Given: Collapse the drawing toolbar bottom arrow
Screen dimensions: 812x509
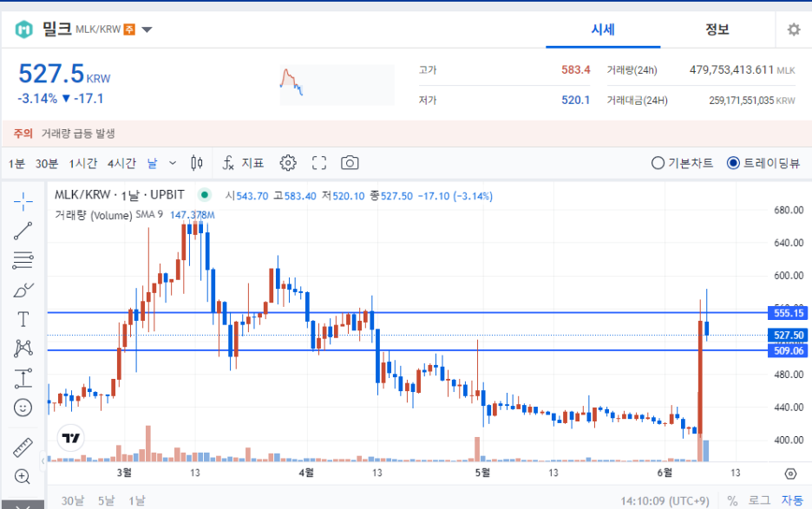Looking at the screenshot, I should coord(23,506).
